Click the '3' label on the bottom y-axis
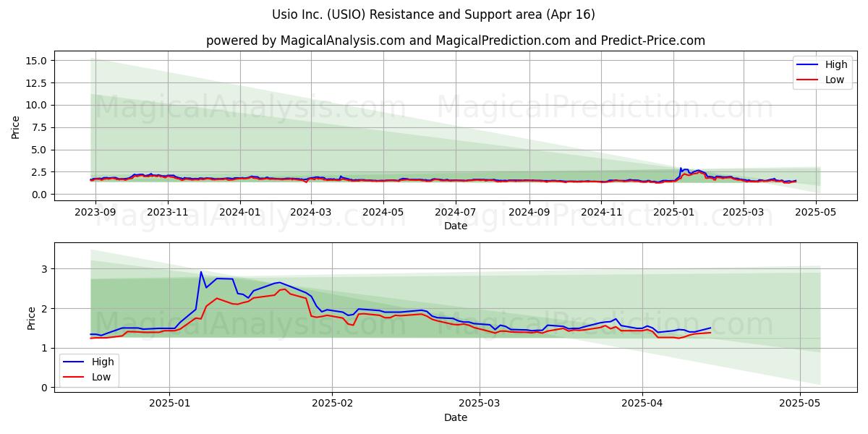The width and height of the screenshot is (868, 434). [x=46, y=269]
